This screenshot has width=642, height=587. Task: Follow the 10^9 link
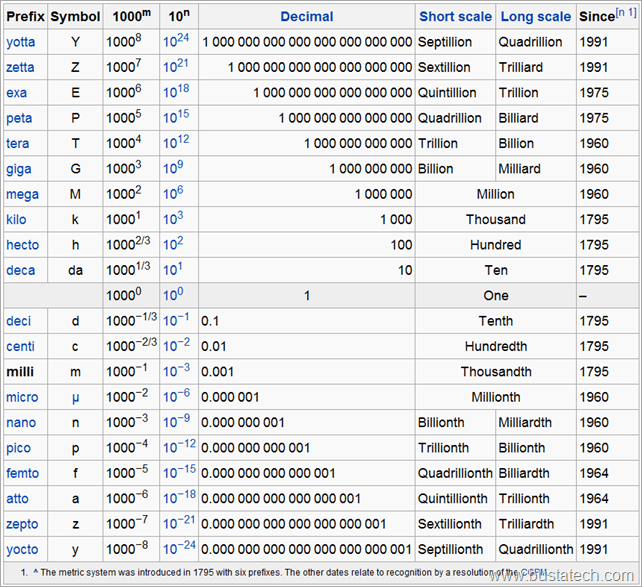(173, 168)
